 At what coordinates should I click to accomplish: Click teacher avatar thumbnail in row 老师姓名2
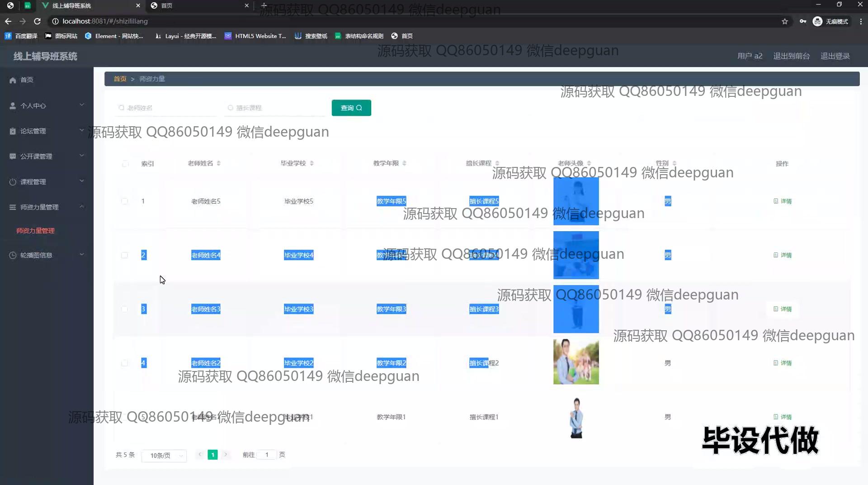576,362
